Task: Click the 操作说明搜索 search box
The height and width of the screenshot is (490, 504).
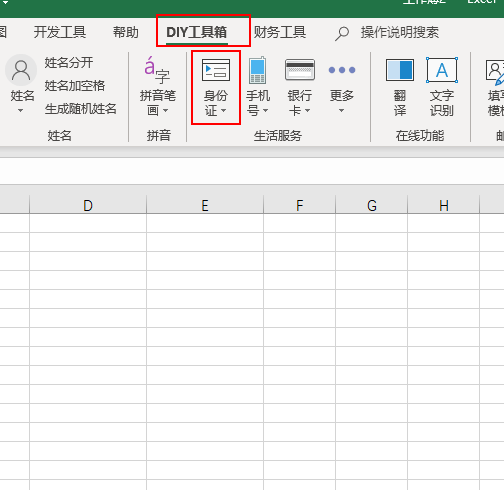Action: pos(400,32)
